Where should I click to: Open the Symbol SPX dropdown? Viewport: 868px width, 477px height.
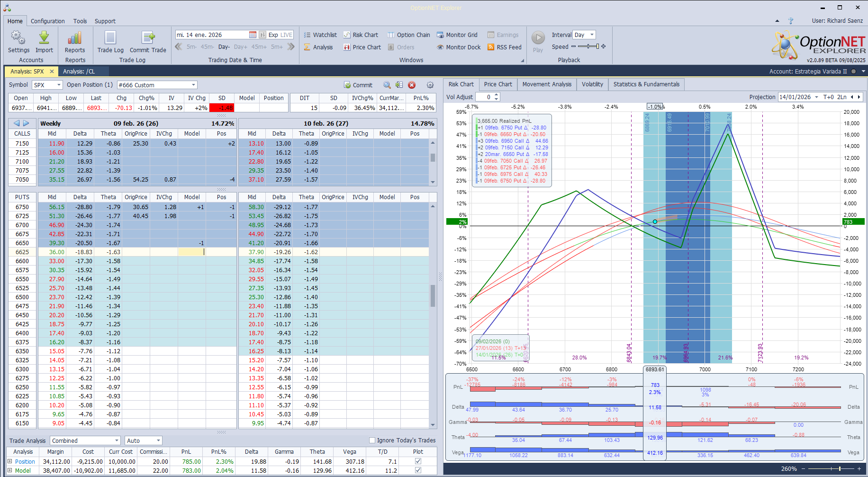click(x=59, y=85)
